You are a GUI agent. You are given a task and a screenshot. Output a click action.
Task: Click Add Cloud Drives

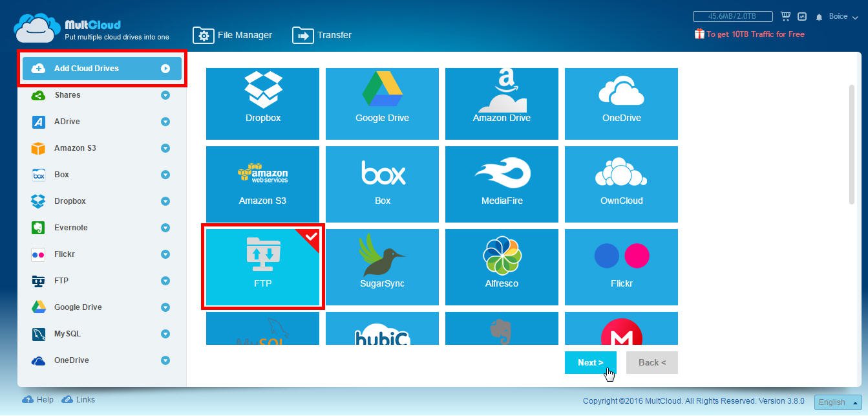[101, 69]
